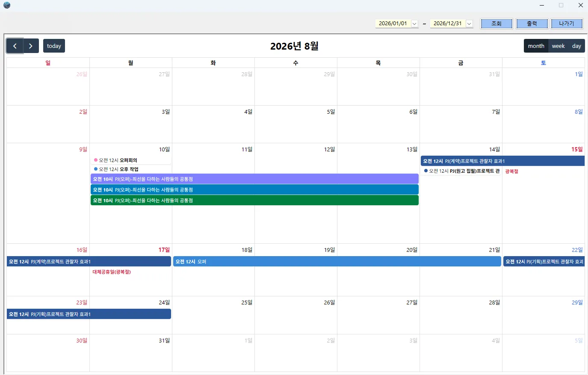The height and width of the screenshot is (375, 588).
Task: Switch to the month view tab
Action: [x=536, y=46]
